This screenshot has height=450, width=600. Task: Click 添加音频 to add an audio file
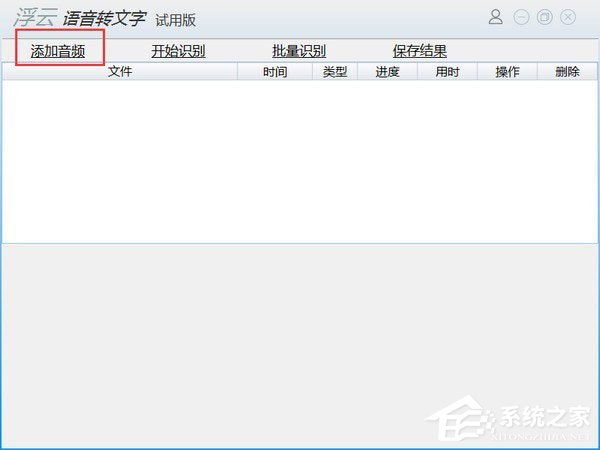[x=58, y=51]
